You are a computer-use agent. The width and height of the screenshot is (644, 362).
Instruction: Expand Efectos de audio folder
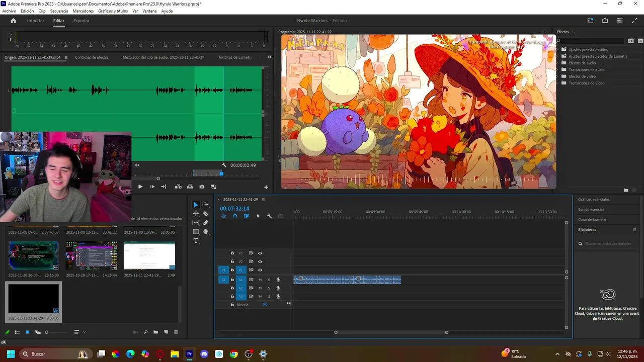558,63
